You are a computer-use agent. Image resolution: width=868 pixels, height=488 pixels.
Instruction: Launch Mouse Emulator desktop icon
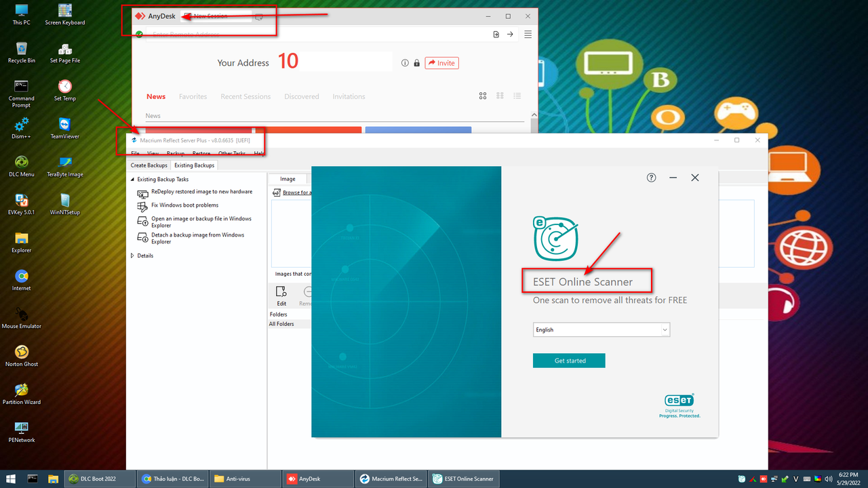click(22, 318)
